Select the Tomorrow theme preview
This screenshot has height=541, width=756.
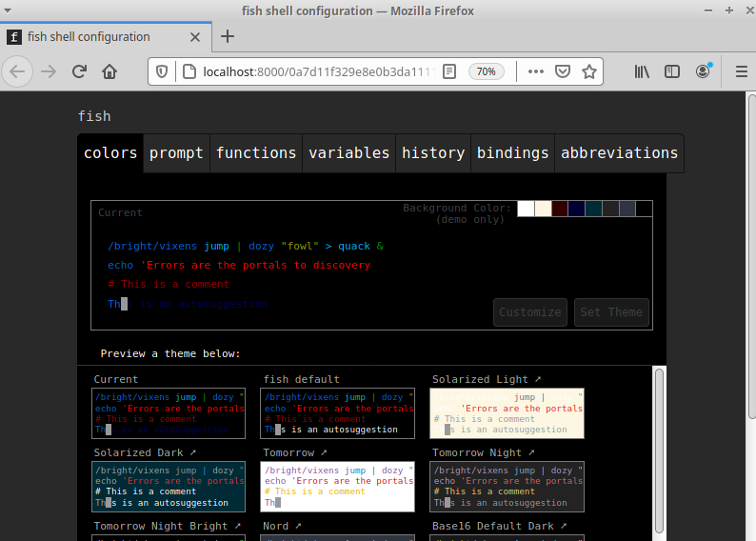point(338,486)
